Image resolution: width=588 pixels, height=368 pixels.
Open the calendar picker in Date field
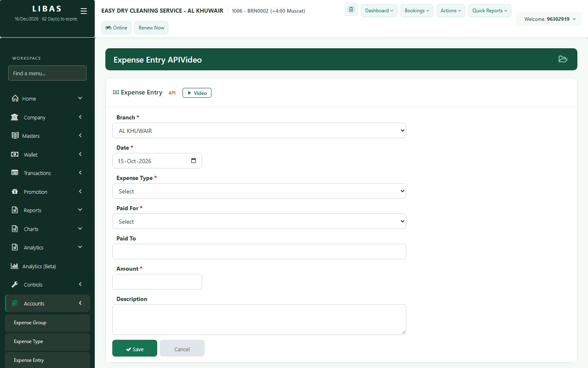pos(194,161)
